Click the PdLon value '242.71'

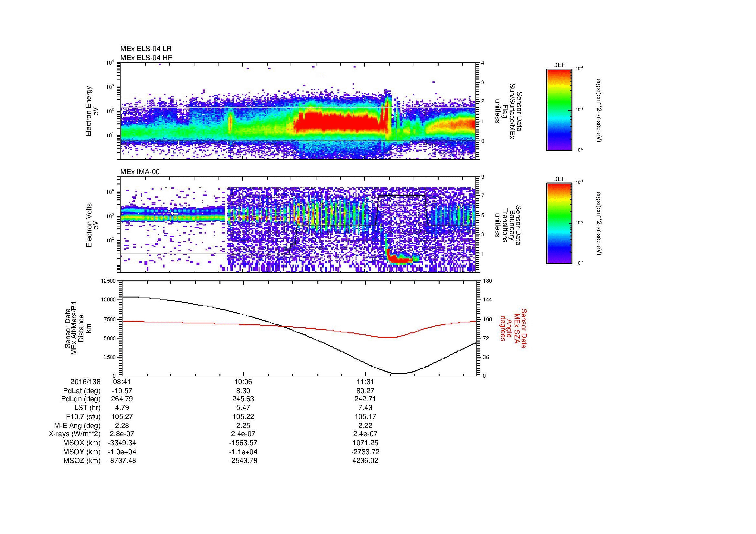365,399
